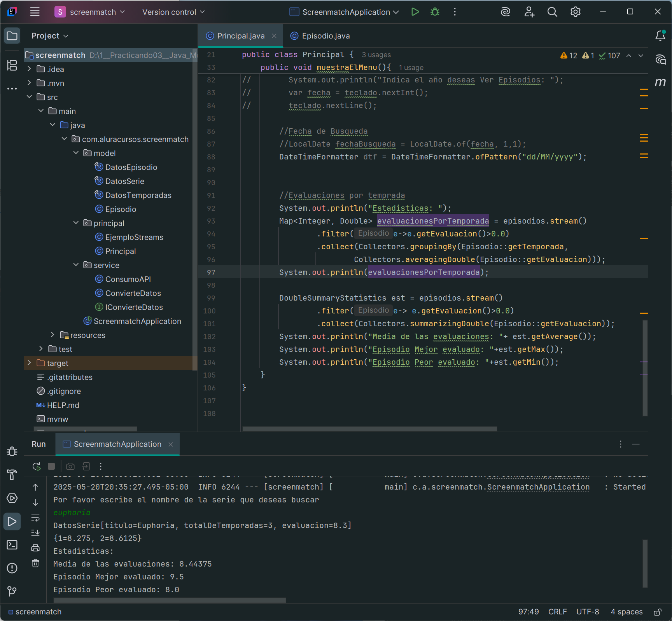This screenshot has width=672, height=621.
Task: Open the Maven tool window
Action: pyautogui.click(x=660, y=82)
